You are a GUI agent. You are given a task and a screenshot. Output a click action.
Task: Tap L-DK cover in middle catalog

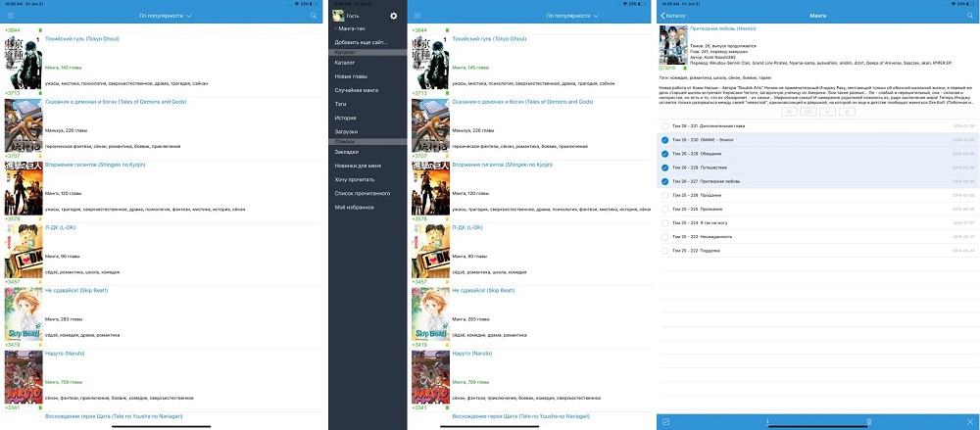pyautogui.click(x=430, y=251)
